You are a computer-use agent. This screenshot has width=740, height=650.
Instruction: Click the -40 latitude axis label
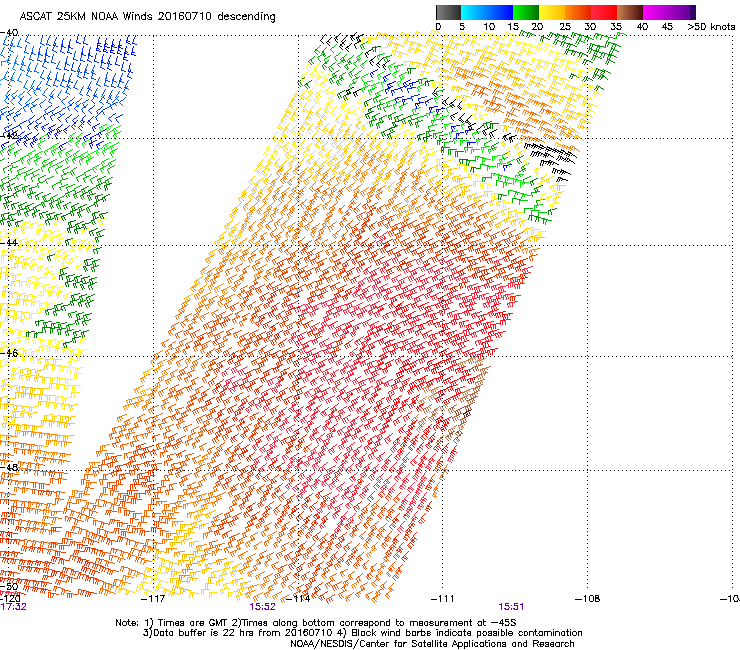pyautogui.click(x=9, y=33)
